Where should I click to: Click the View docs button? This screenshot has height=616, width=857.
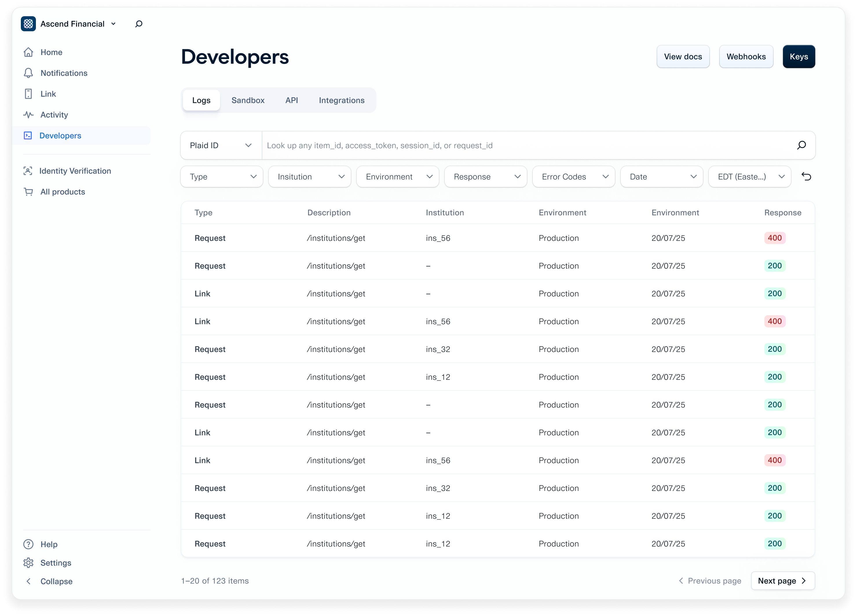pos(683,56)
